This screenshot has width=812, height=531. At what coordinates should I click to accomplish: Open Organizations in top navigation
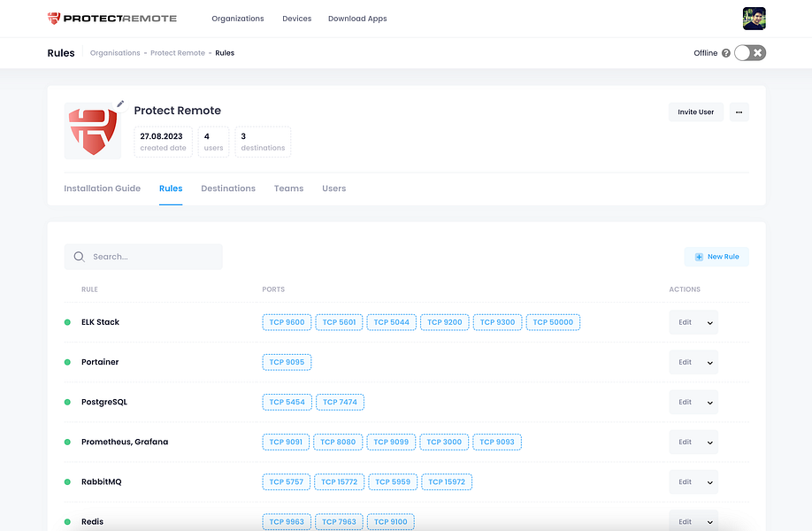click(238, 19)
